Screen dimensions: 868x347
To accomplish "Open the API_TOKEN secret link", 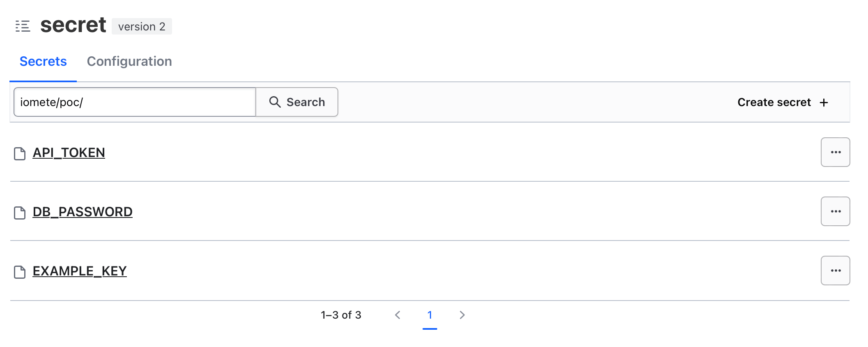I will 69,153.
